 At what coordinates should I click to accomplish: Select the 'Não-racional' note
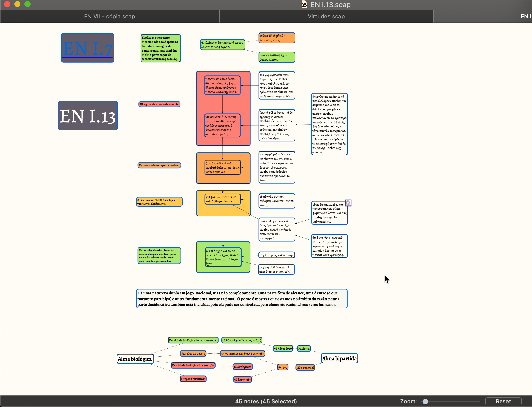point(305,367)
